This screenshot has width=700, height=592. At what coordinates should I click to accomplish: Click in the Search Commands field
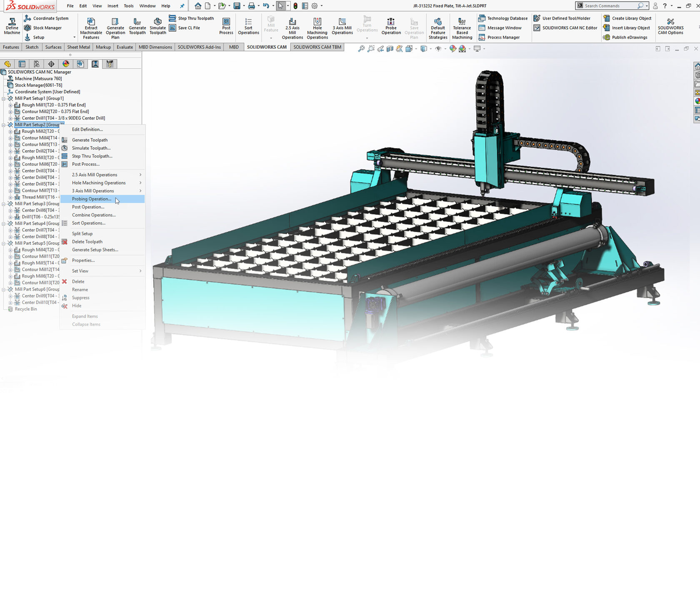click(610, 6)
